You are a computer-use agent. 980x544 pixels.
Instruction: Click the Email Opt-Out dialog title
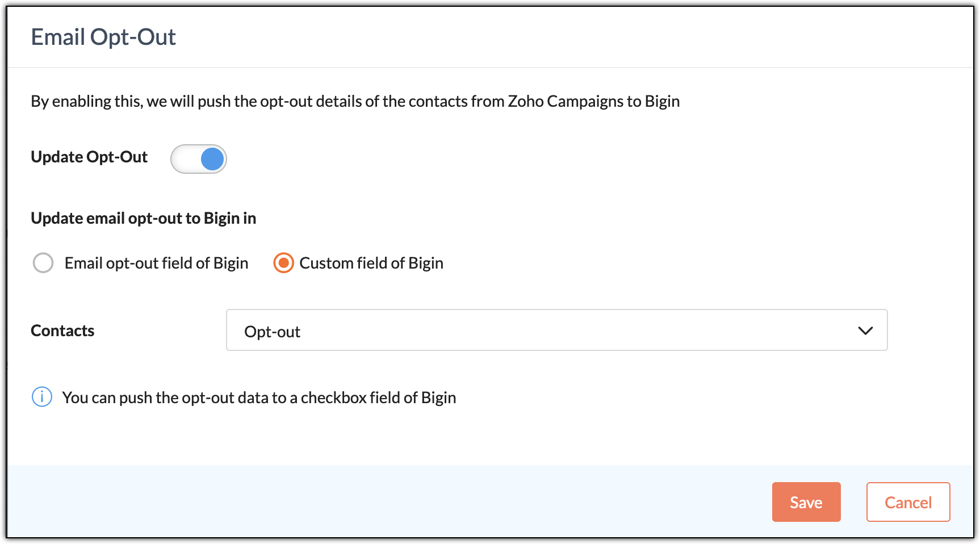pos(103,37)
